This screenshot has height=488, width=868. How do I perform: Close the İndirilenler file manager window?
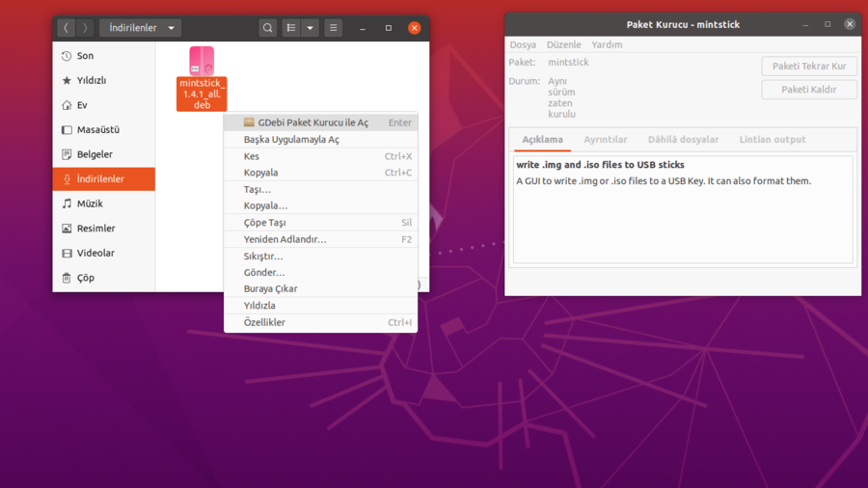pos(414,28)
